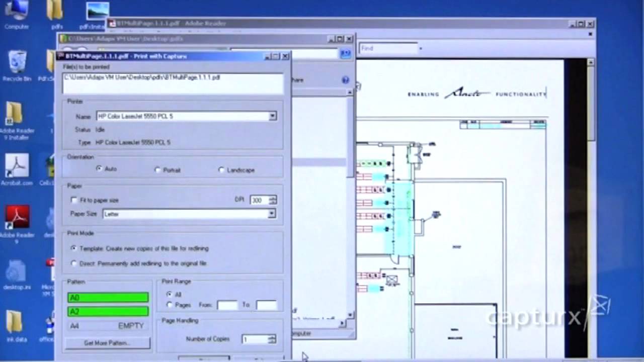644x362 pixels.
Task: Select the green A2 pattern bar
Action: coord(108,312)
